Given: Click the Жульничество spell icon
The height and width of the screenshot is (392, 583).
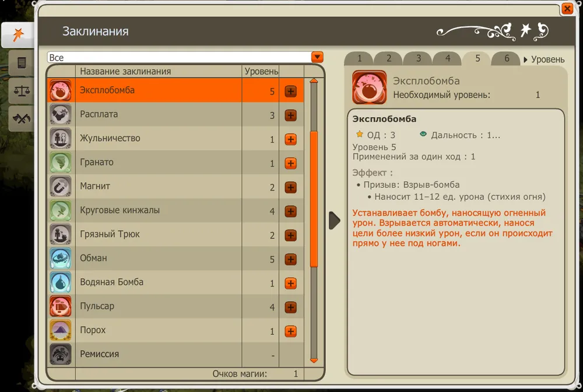Looking at the screenshot, I should click(61, 138).
